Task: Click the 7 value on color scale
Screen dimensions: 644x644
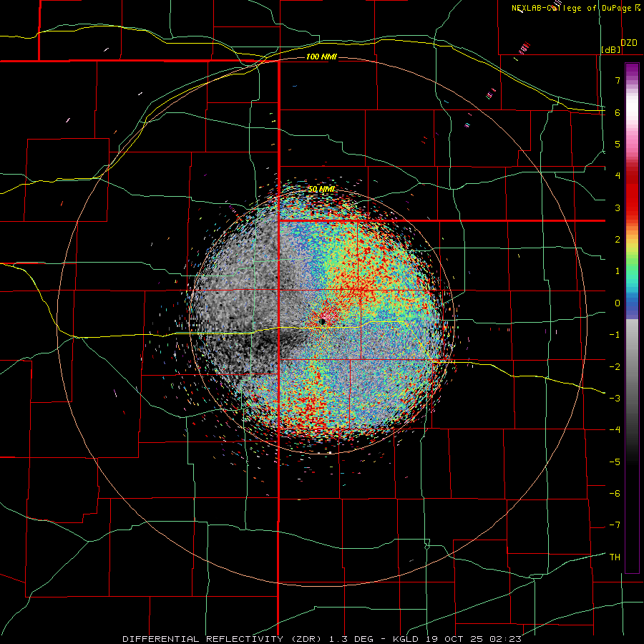Action: click(x=618, y=80)
